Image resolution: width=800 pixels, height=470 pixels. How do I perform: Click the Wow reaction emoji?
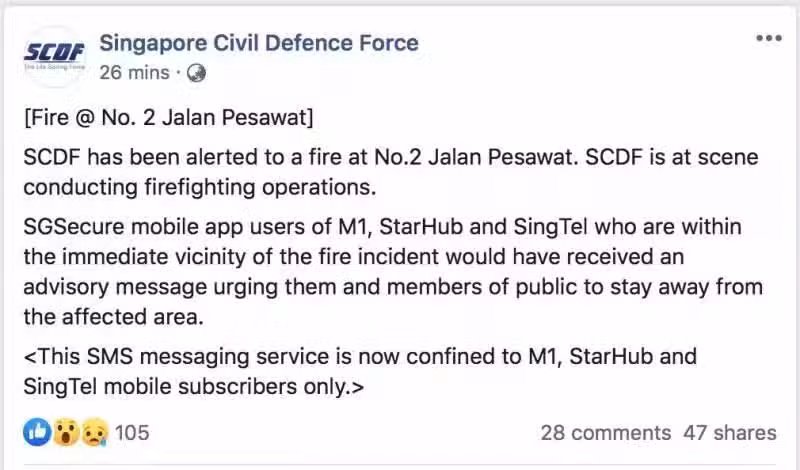pyautogui.click(x=66, y=432)
